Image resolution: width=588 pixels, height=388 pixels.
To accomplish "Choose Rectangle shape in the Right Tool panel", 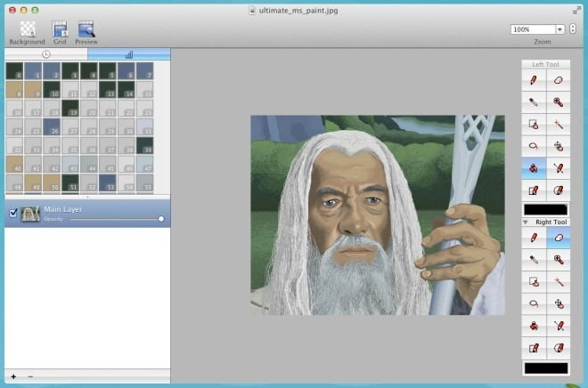I will [x=534, y=348].
